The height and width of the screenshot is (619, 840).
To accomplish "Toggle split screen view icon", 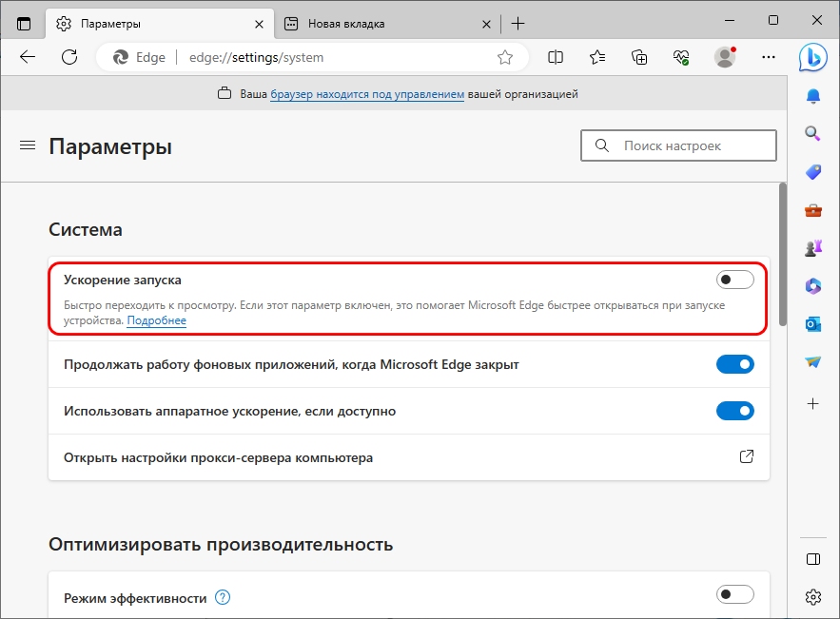I will point(556,57).
